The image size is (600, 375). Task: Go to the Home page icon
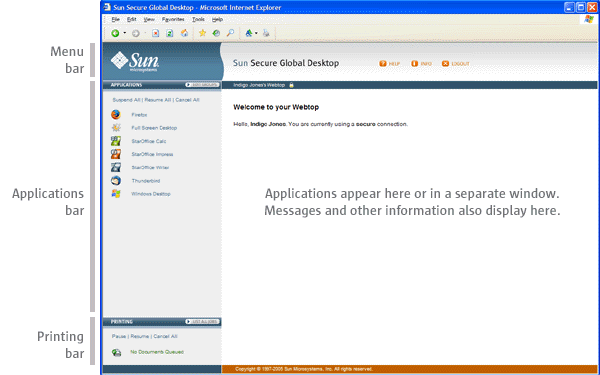184,33
